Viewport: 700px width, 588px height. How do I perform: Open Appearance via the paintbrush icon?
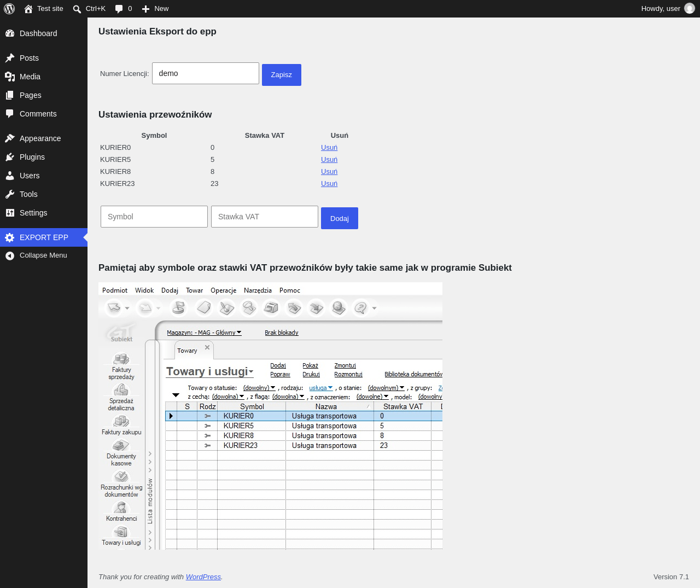tap(10, 138)
